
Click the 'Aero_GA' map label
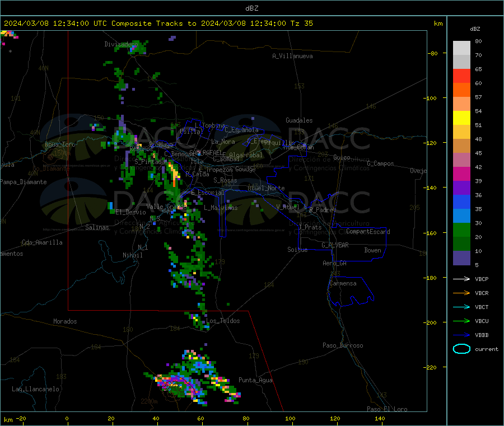[335, 264]
